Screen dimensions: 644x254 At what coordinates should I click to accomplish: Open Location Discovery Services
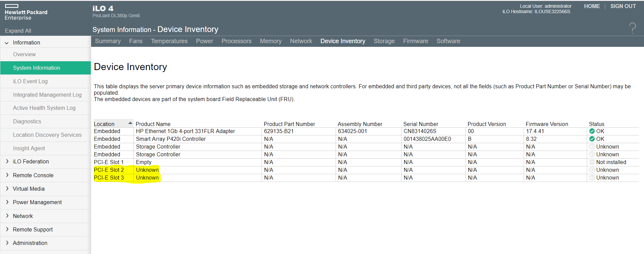point(45,135)
